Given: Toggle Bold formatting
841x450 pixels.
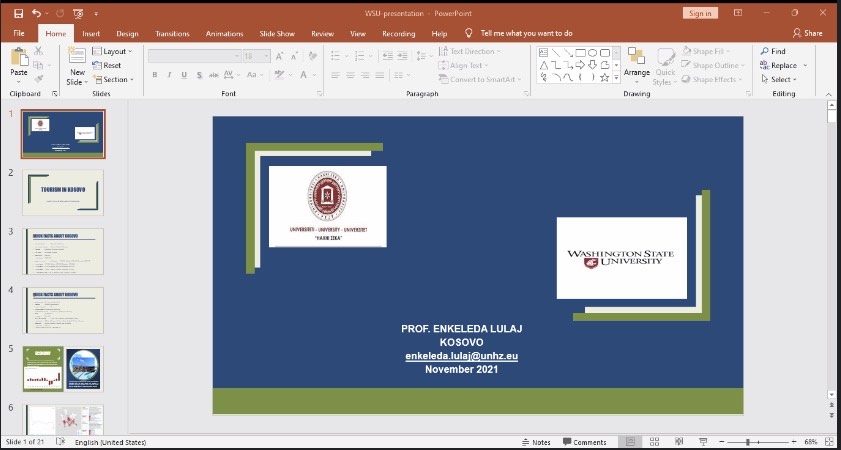Looking at the screenshot, I should [x=154, y=75].
